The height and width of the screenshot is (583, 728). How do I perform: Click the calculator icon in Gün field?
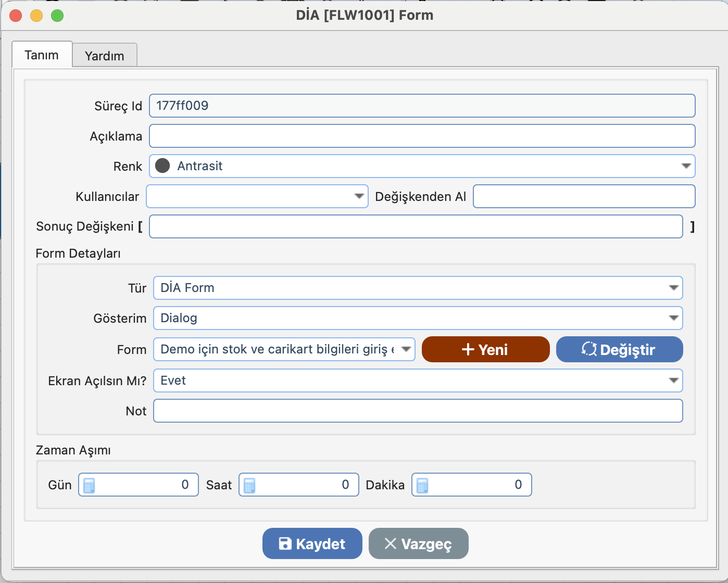89,485
